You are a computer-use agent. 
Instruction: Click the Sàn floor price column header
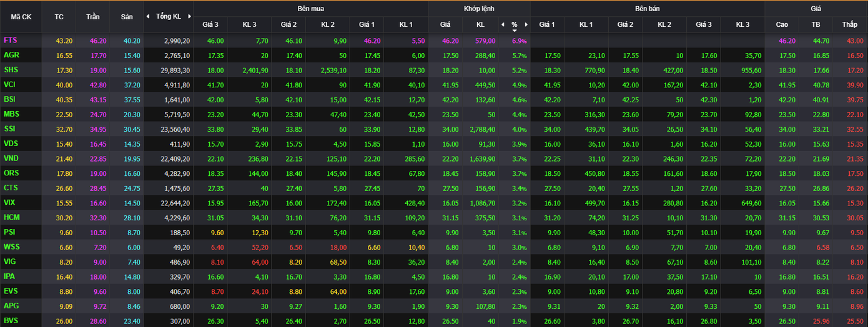[x=126, y=17]
